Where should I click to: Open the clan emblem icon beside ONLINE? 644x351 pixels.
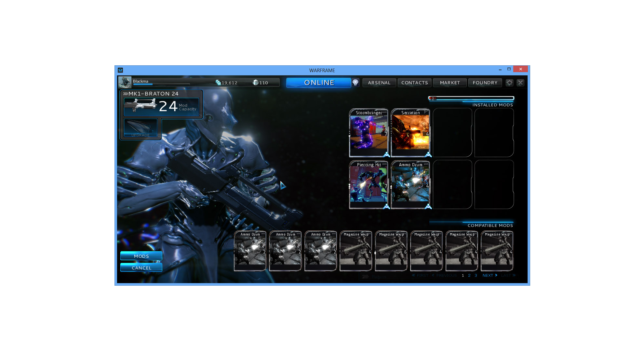355,83
